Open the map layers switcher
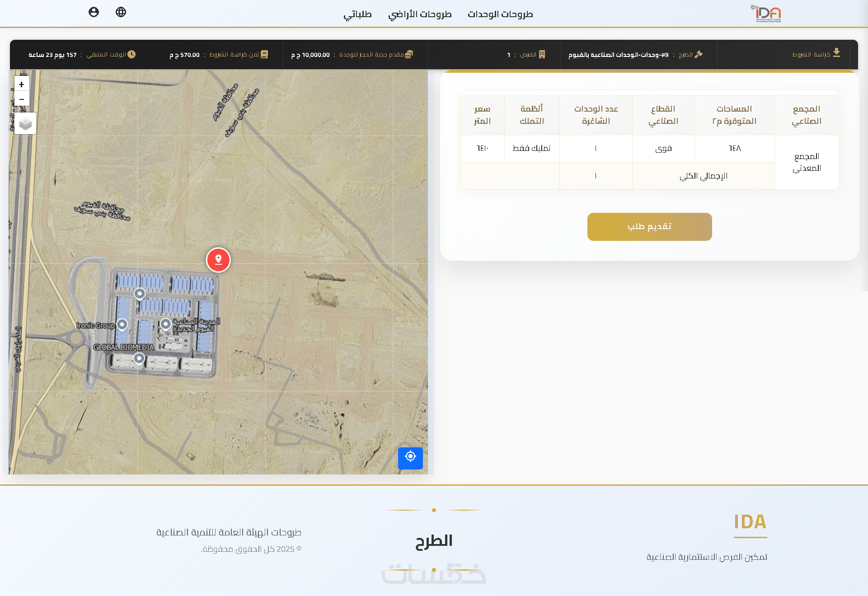The width and height of the screenshot is (868, 596). pyautogui.click(x=25, y=123)
